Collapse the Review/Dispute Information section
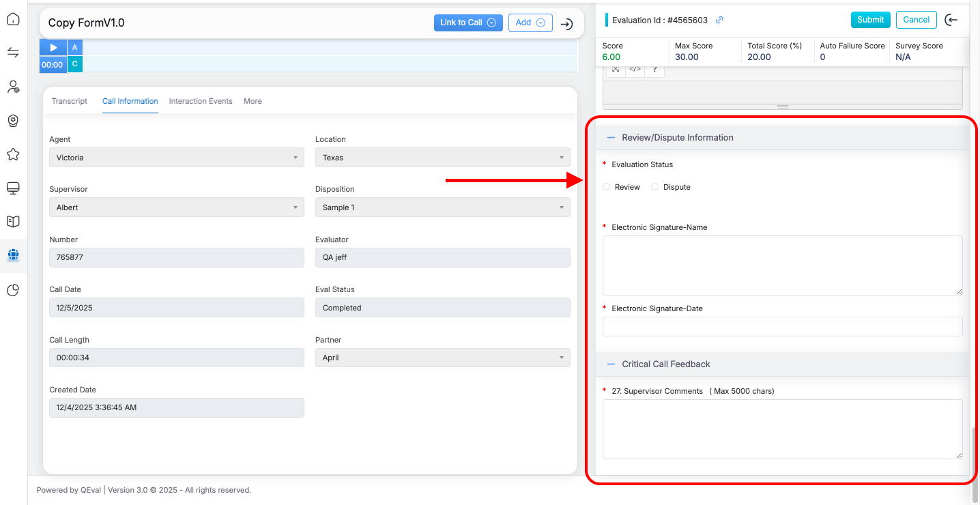This screenshot has width=980, height=505. [x=611, y=138]
